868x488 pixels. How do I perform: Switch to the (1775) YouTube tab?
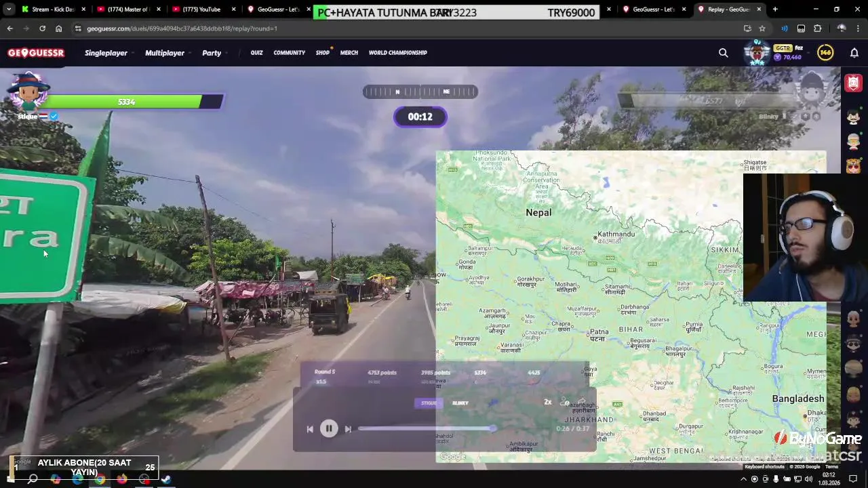(202, 9)
